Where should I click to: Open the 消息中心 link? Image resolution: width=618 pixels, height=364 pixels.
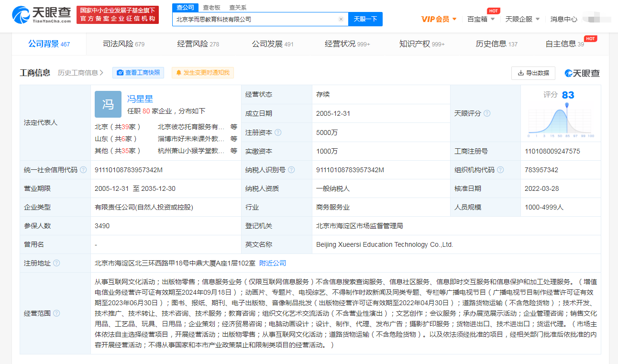564,19
